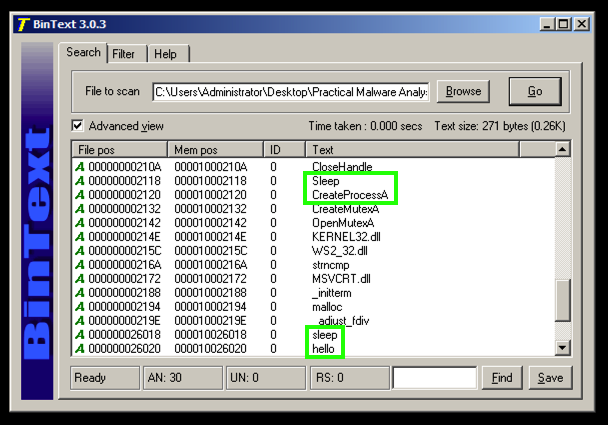Viewport: 608px width, 425px height.
Task: Click the ANSI icon of _adjust_fdiv row
Action: [x=80, y=321]
